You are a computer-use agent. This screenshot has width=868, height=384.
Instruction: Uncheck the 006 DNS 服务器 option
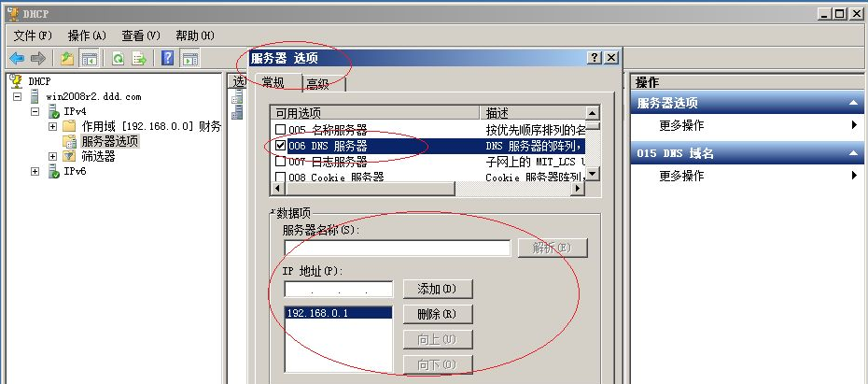pos(281,147)
